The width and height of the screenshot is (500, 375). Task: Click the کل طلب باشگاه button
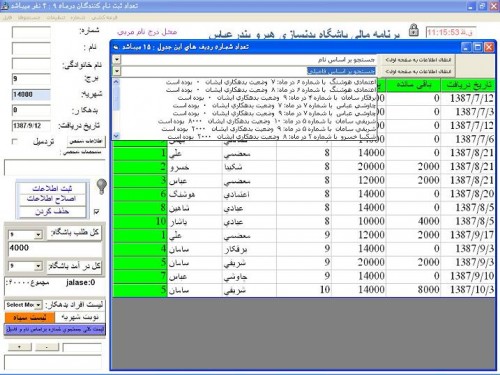[x=74, y=233]
